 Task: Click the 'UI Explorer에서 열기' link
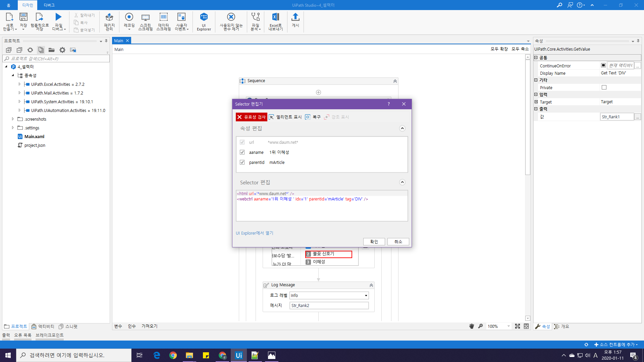pos(254,233)
